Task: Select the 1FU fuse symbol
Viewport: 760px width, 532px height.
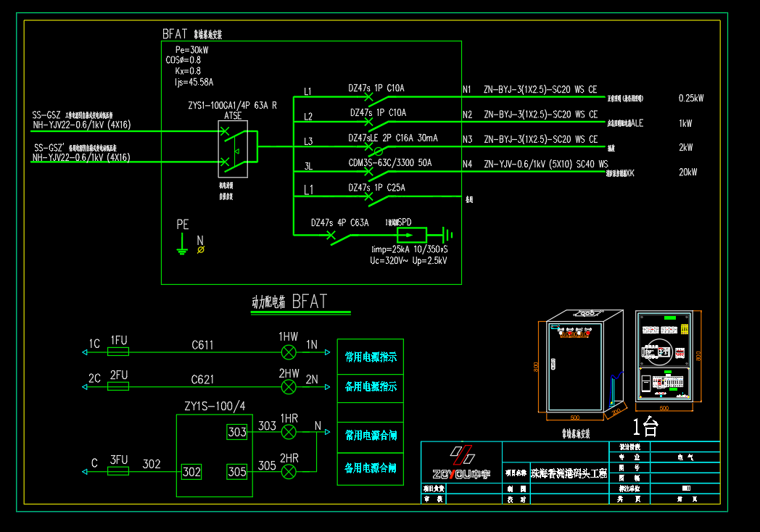Action: point(118,352)
